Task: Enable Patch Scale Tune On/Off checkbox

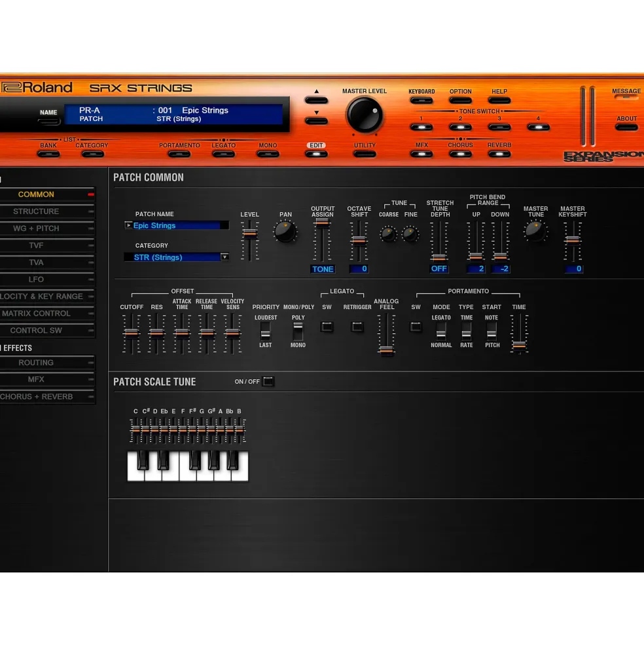Action: (268, 381)
